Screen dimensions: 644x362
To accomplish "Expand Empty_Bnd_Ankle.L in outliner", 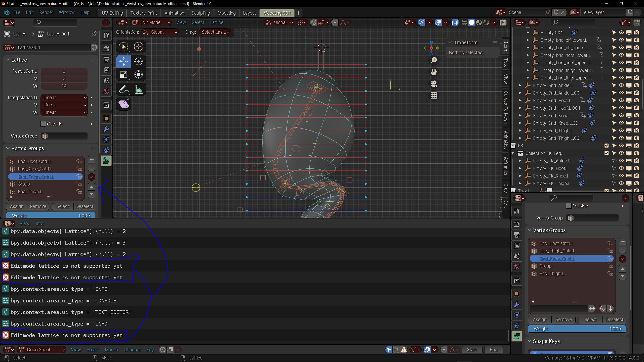I will tap(520, 85).
